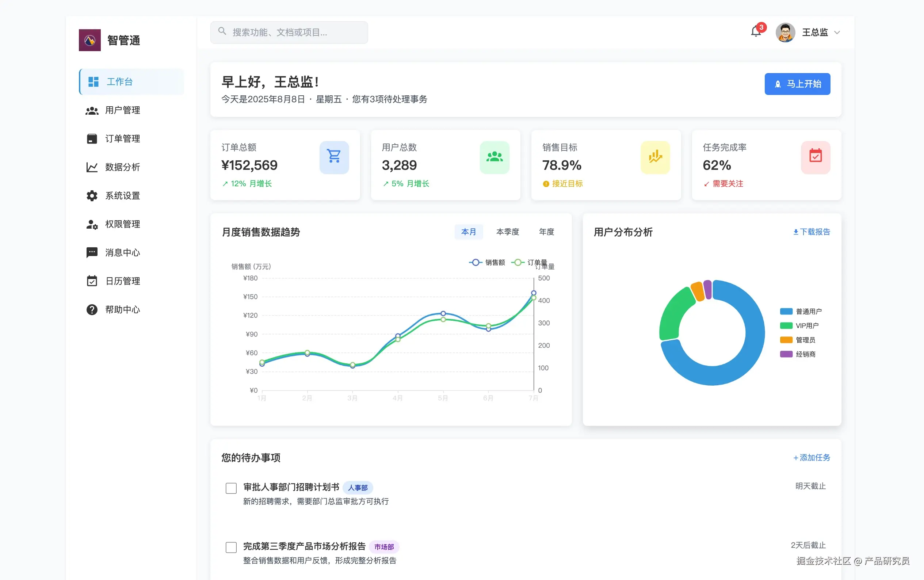This screenshot has height=580, width=924.
Task: Check the 完成第三季度产品市场分析报告 checkbox
Action: [231, 547]
